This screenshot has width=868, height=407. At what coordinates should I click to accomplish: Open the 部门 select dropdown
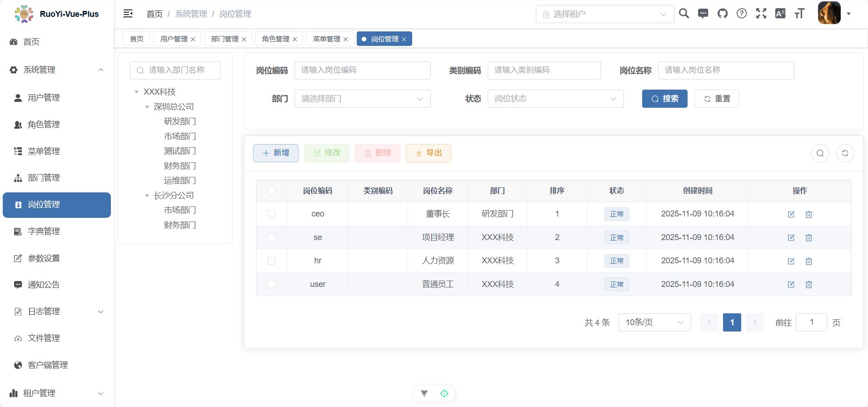tap(362, 99)
